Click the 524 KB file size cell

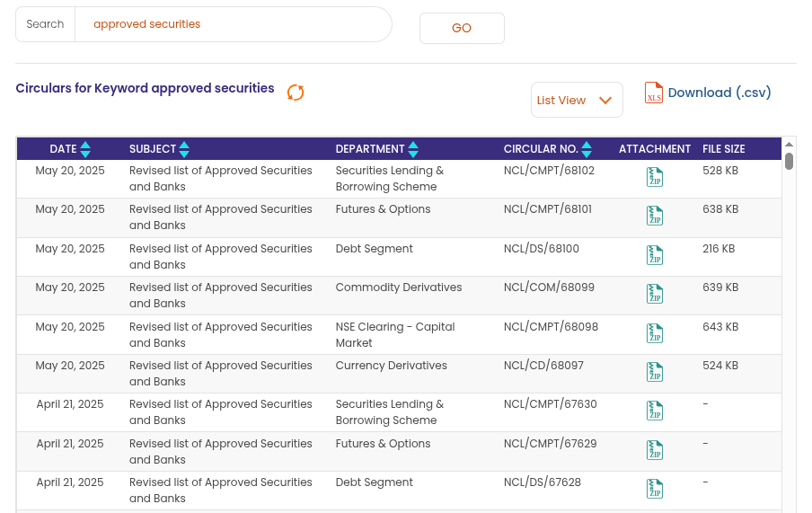coord(719,366)
